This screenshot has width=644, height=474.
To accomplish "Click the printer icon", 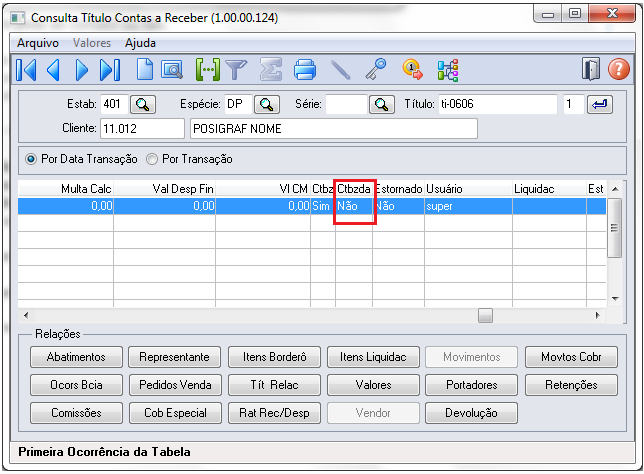I will 305,69.
